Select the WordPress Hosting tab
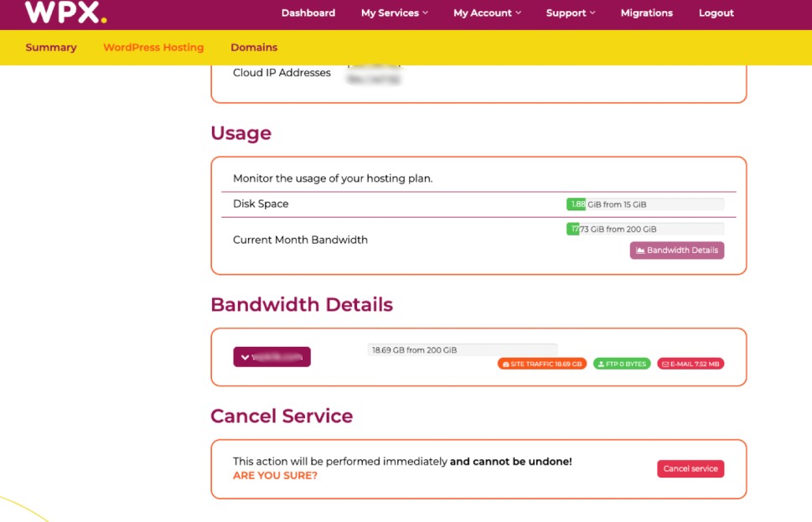The image size is (812, 522). tap(153, 48)
